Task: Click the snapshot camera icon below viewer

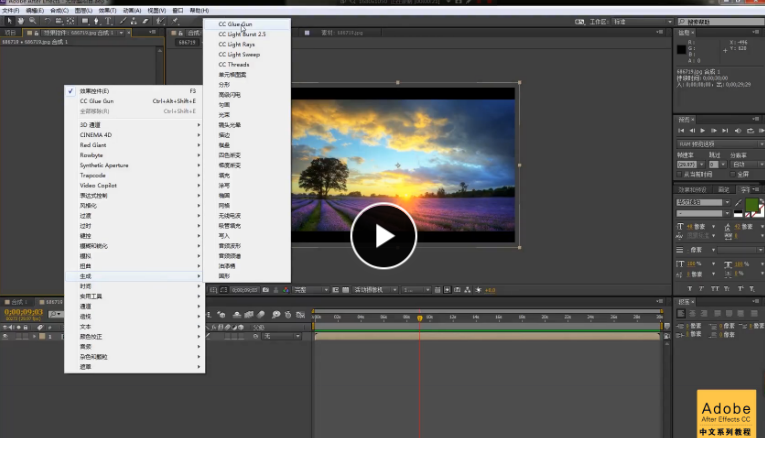Action: (265, 290)
